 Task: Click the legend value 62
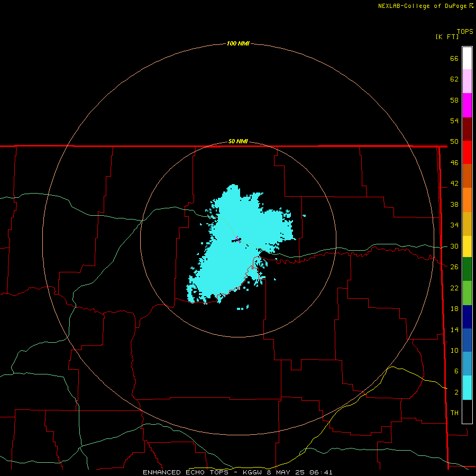(454, 79)
